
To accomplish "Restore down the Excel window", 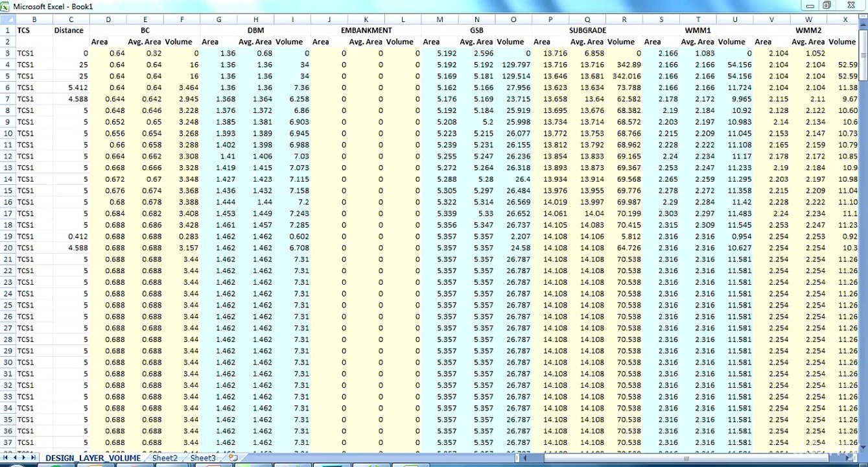I will click(827, 5).
